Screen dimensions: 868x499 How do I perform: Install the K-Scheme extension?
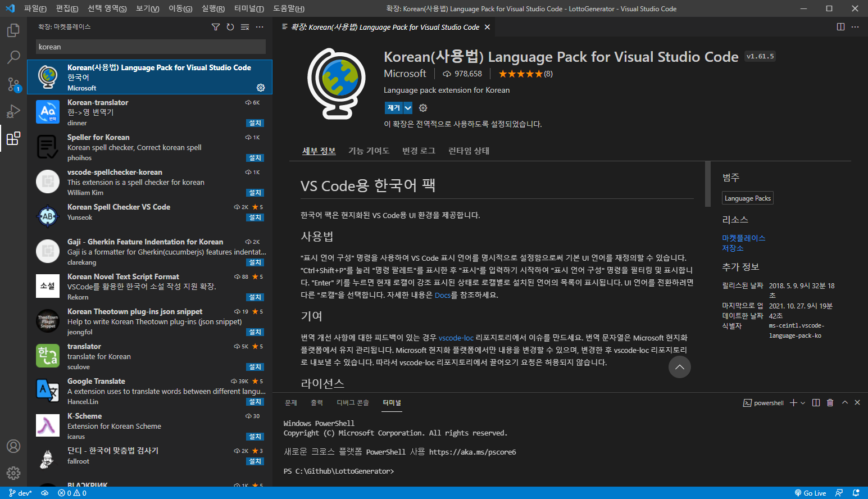255,437
